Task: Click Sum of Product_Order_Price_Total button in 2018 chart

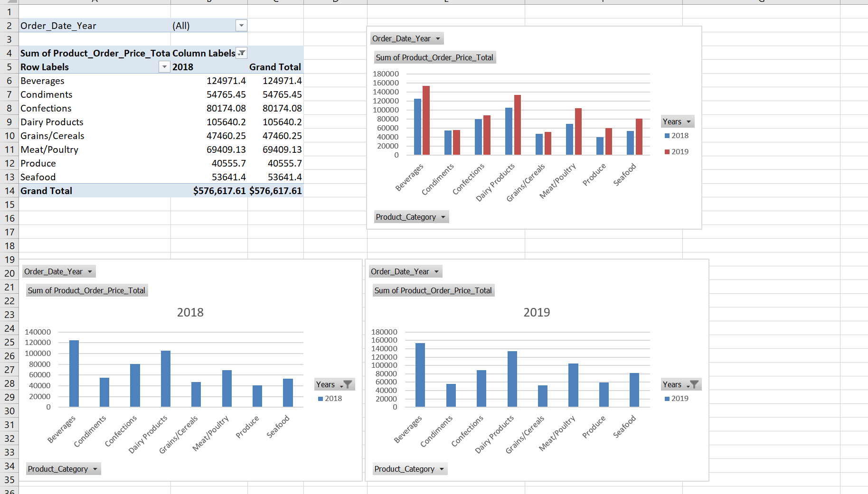Action: 86,290
